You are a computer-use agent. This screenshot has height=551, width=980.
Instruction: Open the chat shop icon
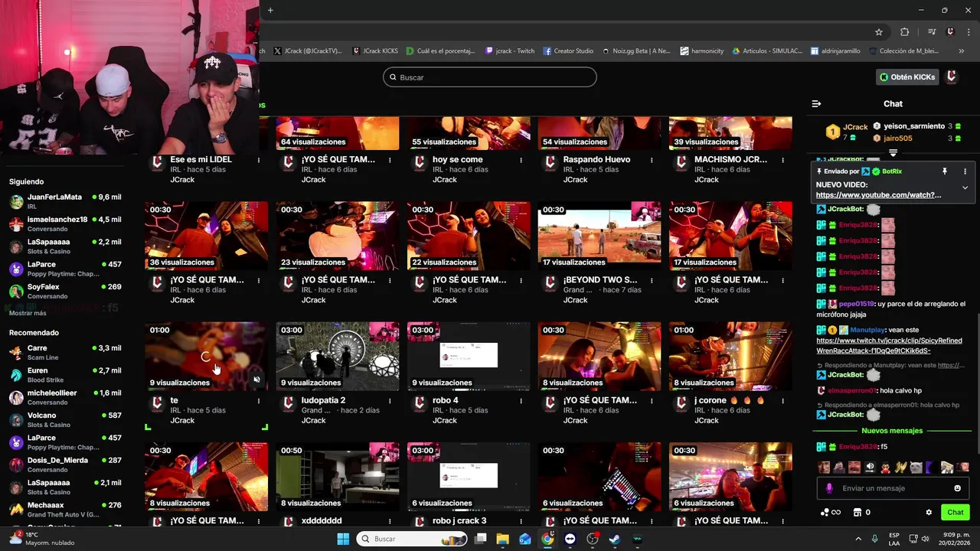pyautogui.click(x=857, y=513)
